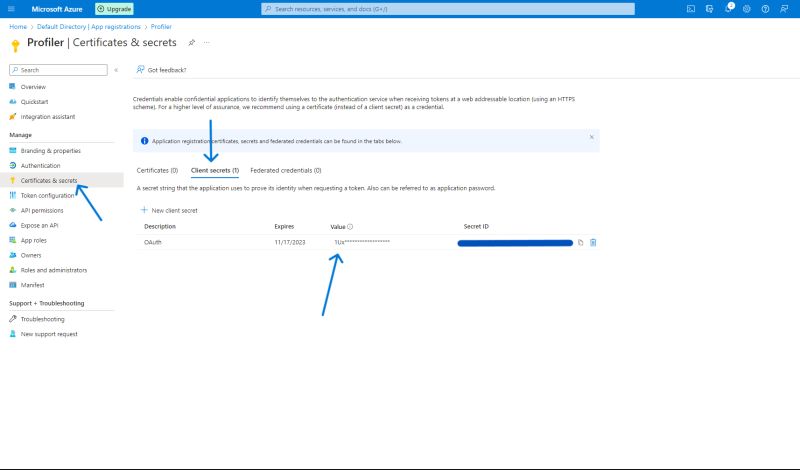The height and width of the screenshot is (470, 800).
Task: Delete the OAuth client secret
Action: click(x=593, y=242)
